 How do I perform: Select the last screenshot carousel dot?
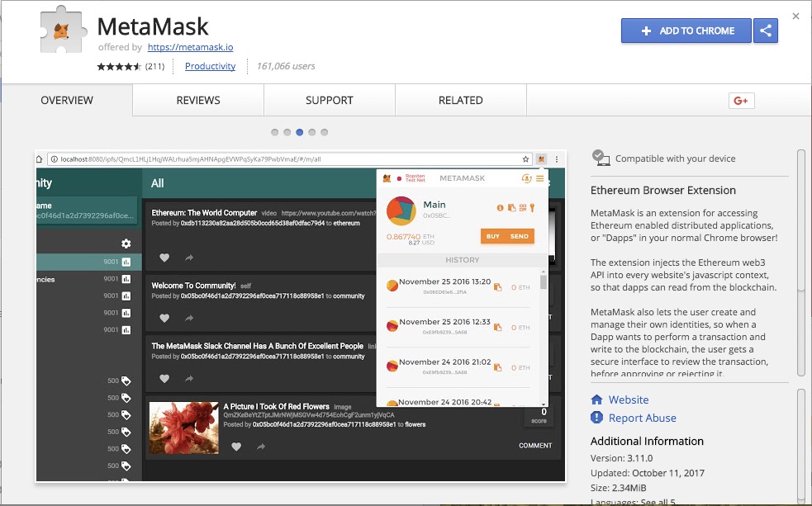click(x=325, y=132)
